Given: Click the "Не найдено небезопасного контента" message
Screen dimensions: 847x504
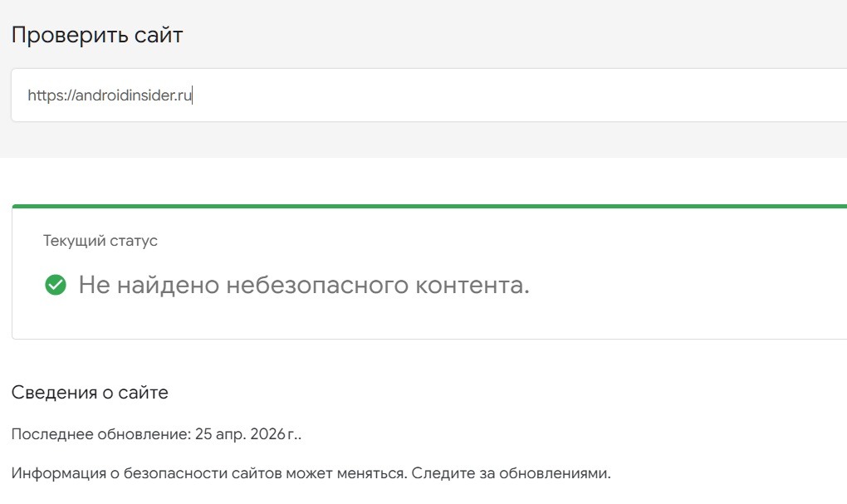Looking at the screenshot, I should click(304, 286).
